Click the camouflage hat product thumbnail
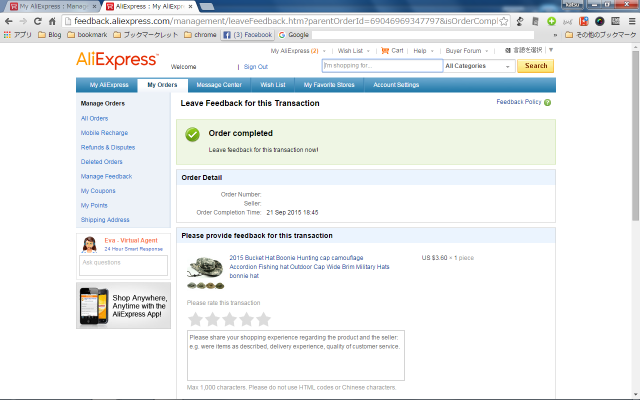The image size is (640, 400). (x=205, y=273)
